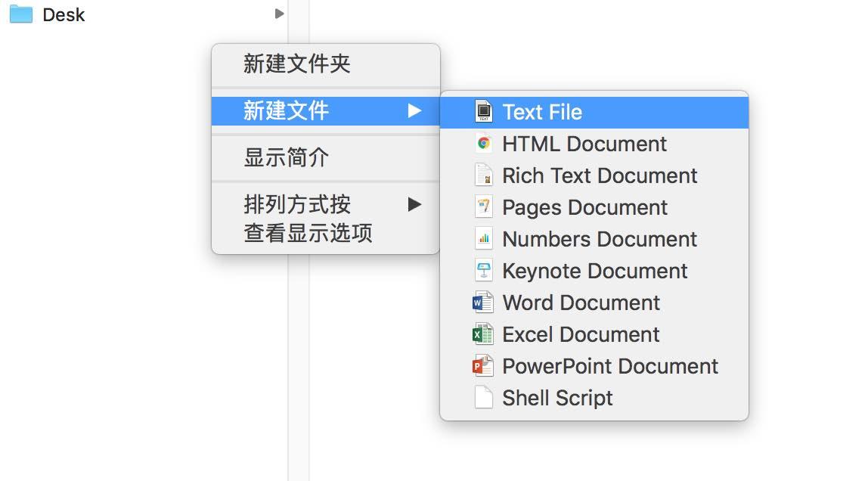
Task: Expand the 排列方式按 submenu
Action: (x=414, y=204)
